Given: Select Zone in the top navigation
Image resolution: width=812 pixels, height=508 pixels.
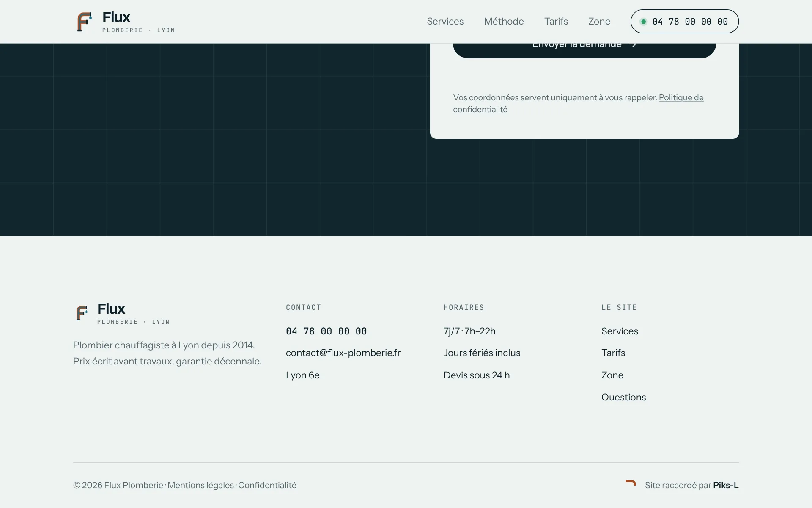Looking at the screenshot, I should [x=599, y=21].
